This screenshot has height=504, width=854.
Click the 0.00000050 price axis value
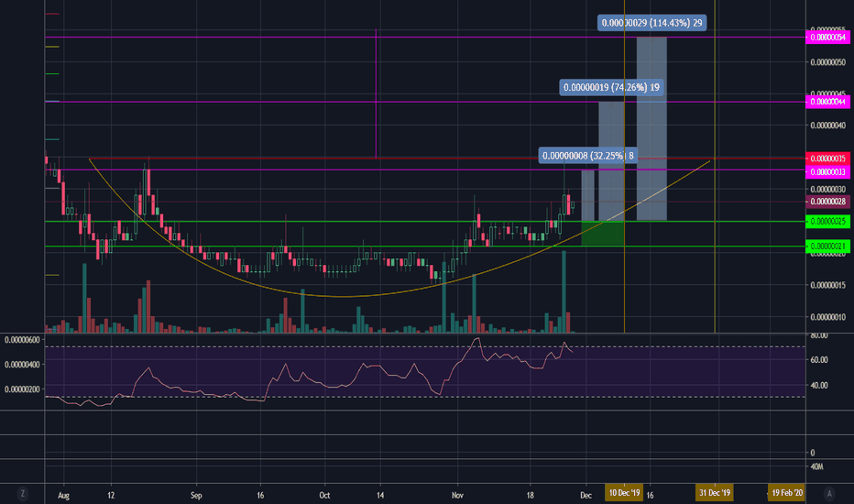827,62
